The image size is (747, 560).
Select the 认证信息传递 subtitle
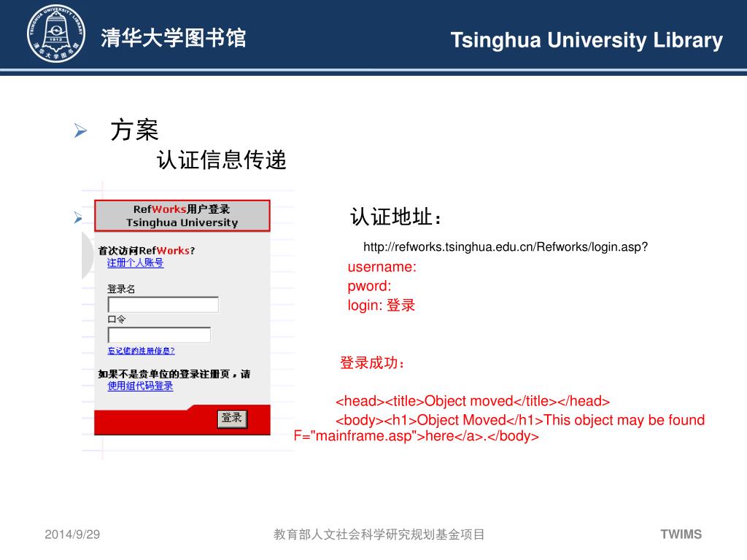(x=222, y=160)
